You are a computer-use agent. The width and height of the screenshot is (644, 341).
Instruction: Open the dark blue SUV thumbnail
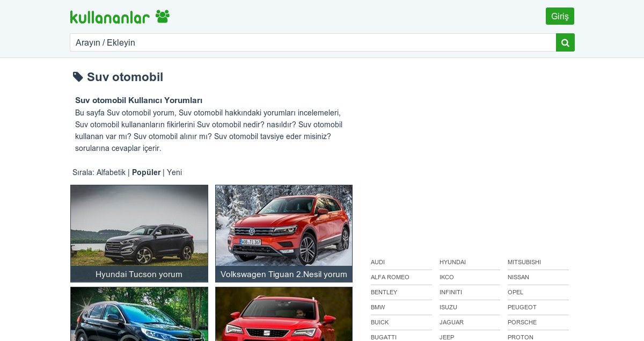139,314
